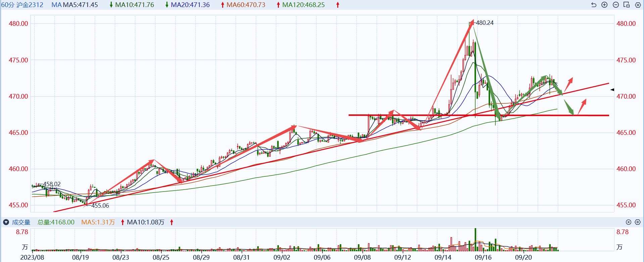644x262 pixels.
Task: Click the 09/14 date on time axis
Action: (x=443, y=257)
